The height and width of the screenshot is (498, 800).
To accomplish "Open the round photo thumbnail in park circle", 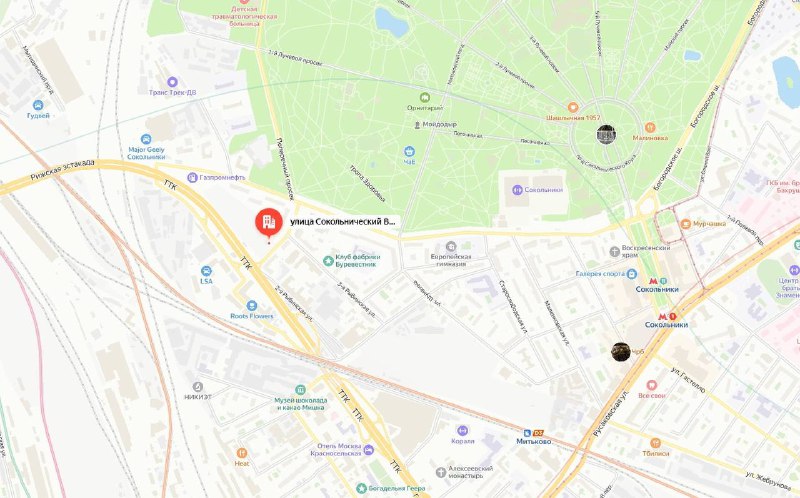I will point(606,135).
